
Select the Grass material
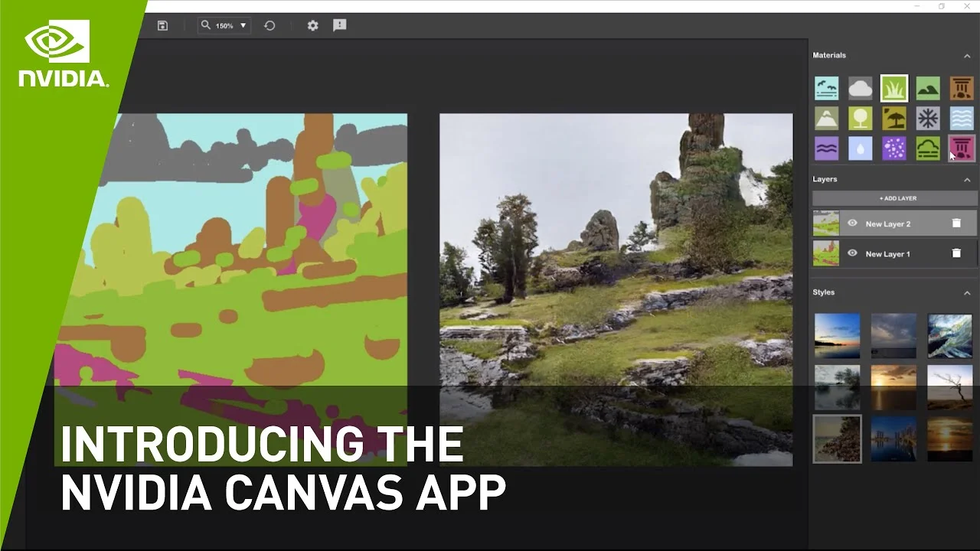click(893, 89)
